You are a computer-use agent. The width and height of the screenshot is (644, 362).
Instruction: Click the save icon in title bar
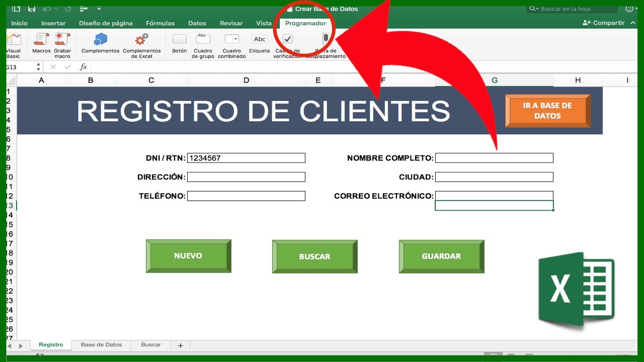click(x=32, y=9)
